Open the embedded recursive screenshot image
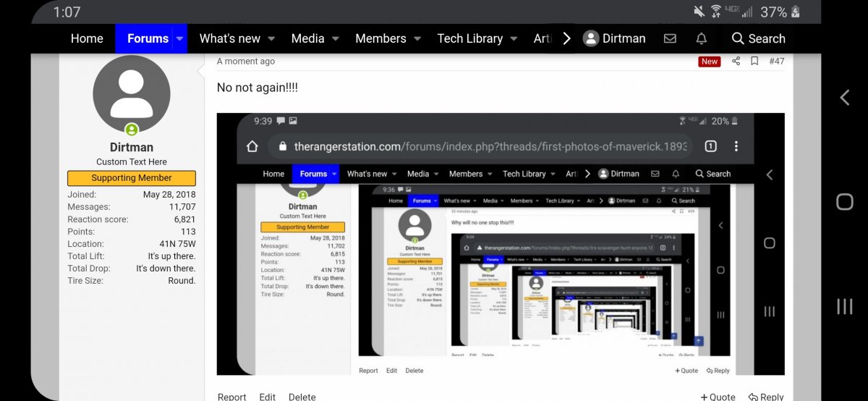The height and width of the screenshot is (401, 868). point(501,244)
